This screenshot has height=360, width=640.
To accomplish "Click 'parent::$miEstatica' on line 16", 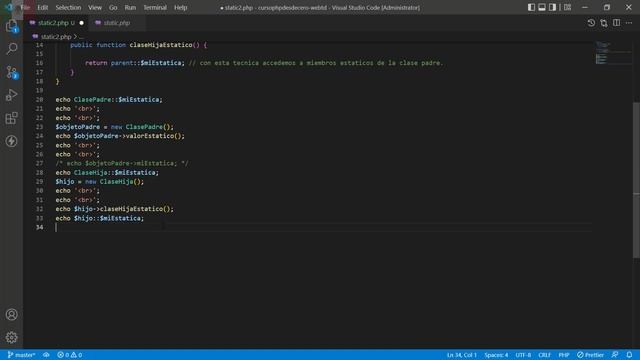I will [x=147, y=63].
